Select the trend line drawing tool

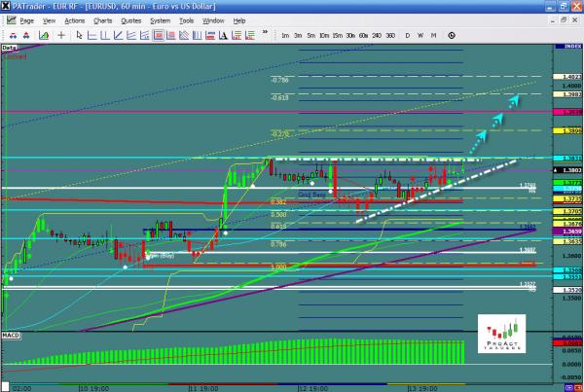[x=117, y=34]
